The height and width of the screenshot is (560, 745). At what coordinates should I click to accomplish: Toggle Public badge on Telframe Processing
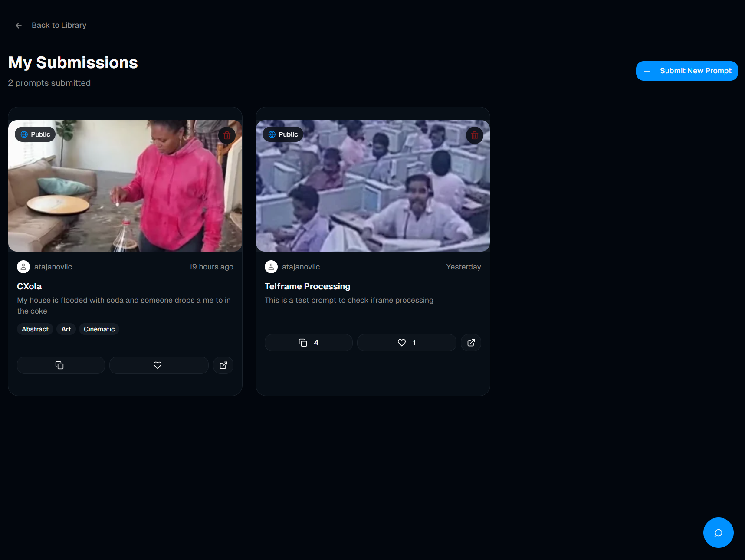coord(283,134)
